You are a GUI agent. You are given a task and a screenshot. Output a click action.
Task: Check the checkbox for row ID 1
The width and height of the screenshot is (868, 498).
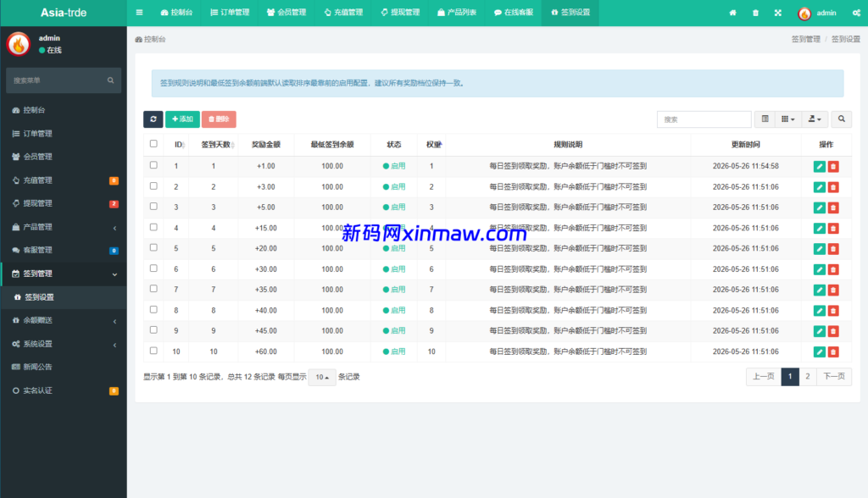point(153,165)
